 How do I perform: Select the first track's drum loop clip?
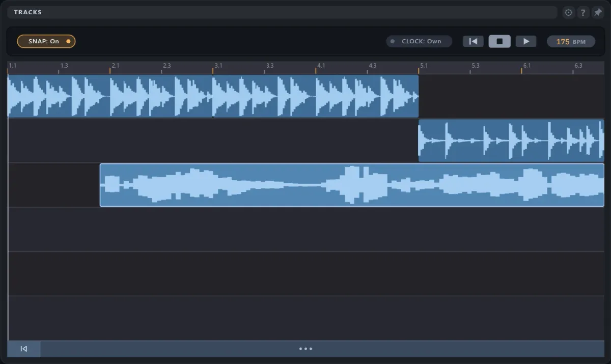click(213, 96)
